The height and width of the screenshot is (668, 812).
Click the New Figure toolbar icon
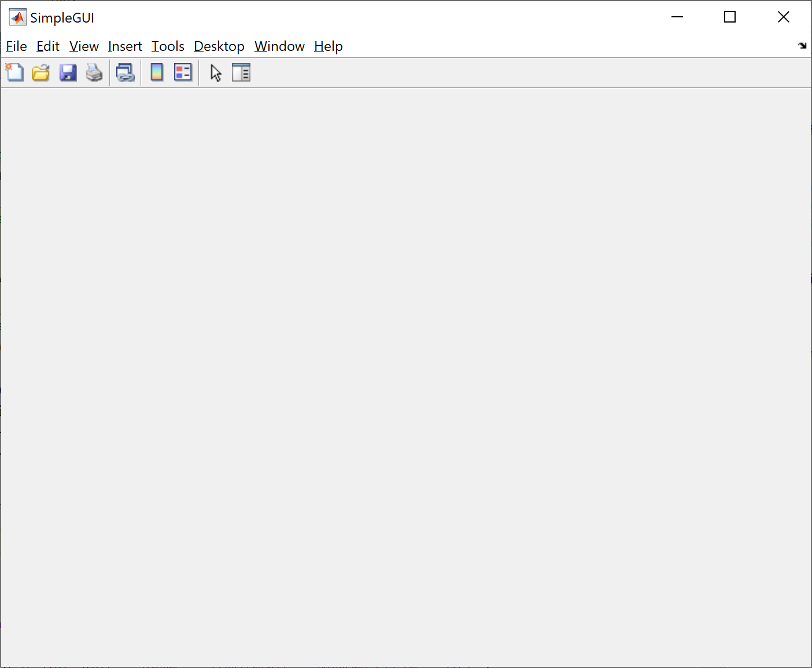14,73
